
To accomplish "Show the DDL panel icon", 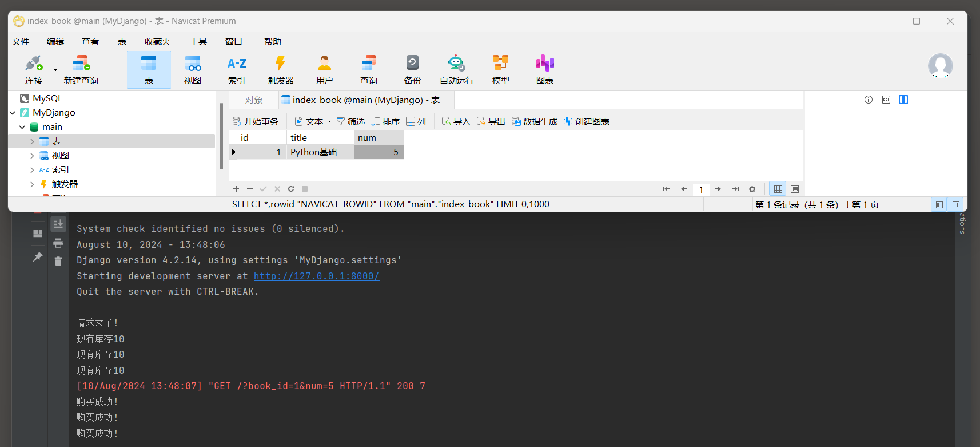I will 886,100.
